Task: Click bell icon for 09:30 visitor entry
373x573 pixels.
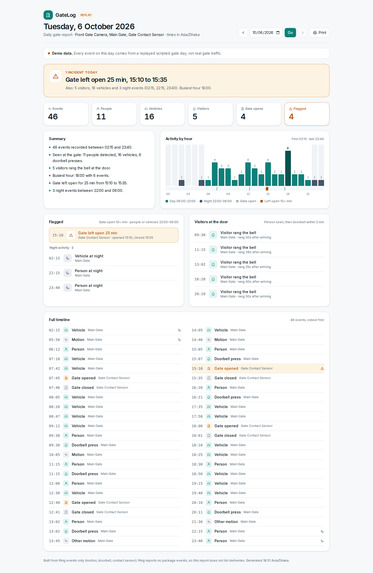Action: coord(213,235)
